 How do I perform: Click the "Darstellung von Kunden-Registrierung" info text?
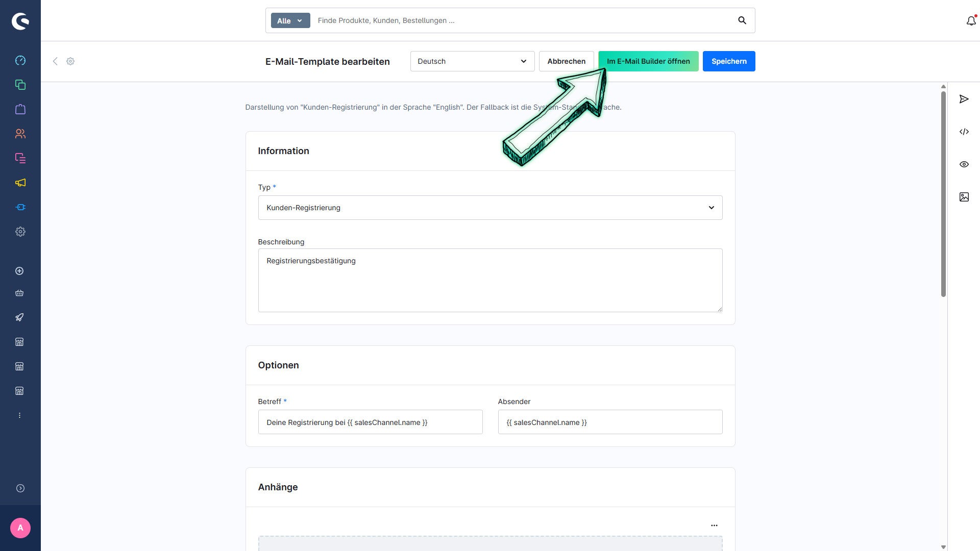point(433,107)
